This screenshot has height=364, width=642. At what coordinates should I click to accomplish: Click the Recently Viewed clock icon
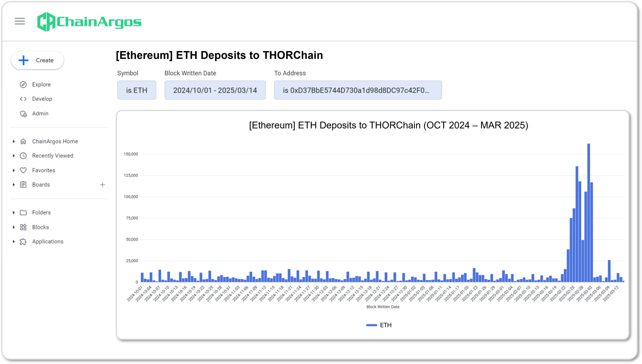pos(23,156)
